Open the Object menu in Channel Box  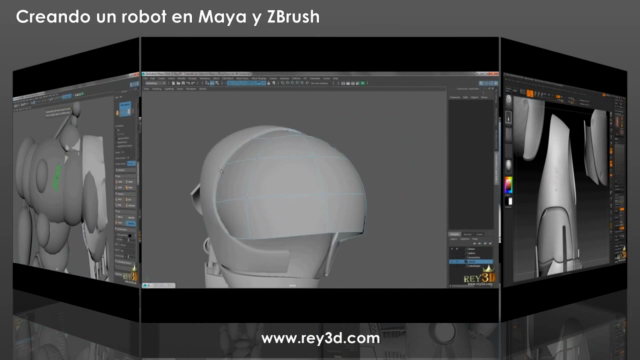(x=474, y=98)
